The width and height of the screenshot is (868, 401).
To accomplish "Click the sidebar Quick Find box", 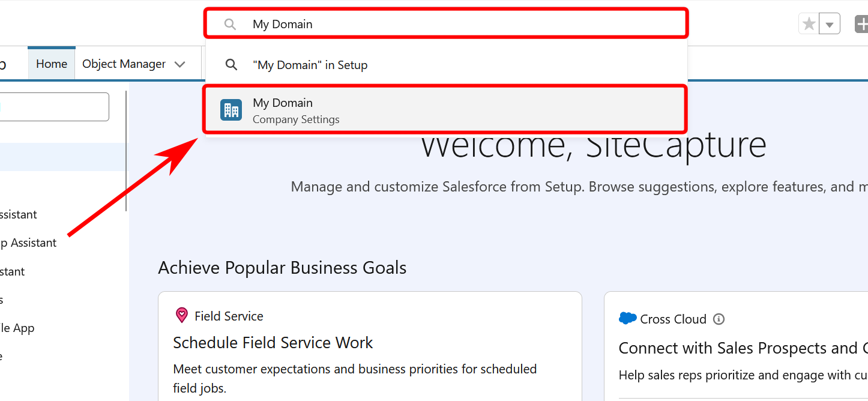I will click(54, 106).
